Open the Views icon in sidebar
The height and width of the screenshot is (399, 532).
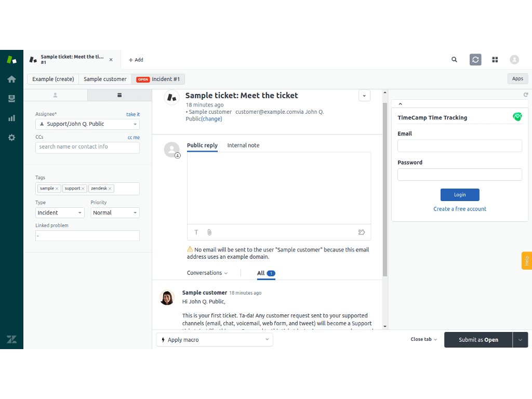[11, 99]
